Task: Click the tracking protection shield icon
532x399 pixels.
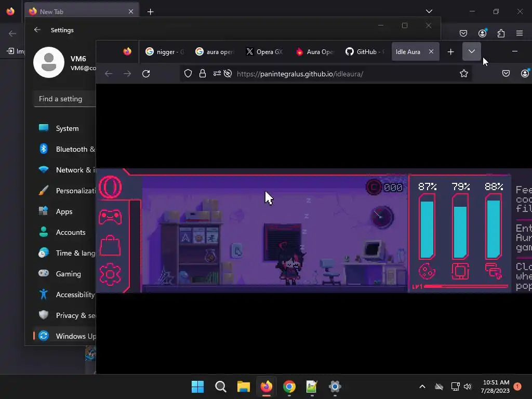Action: click(x=188, y=74)
